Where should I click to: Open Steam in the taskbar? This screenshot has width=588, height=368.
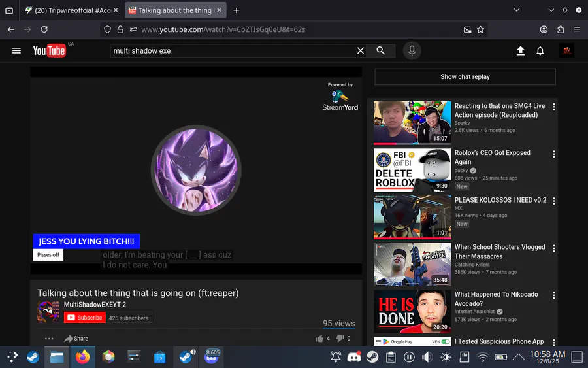(x=33, y=357)
